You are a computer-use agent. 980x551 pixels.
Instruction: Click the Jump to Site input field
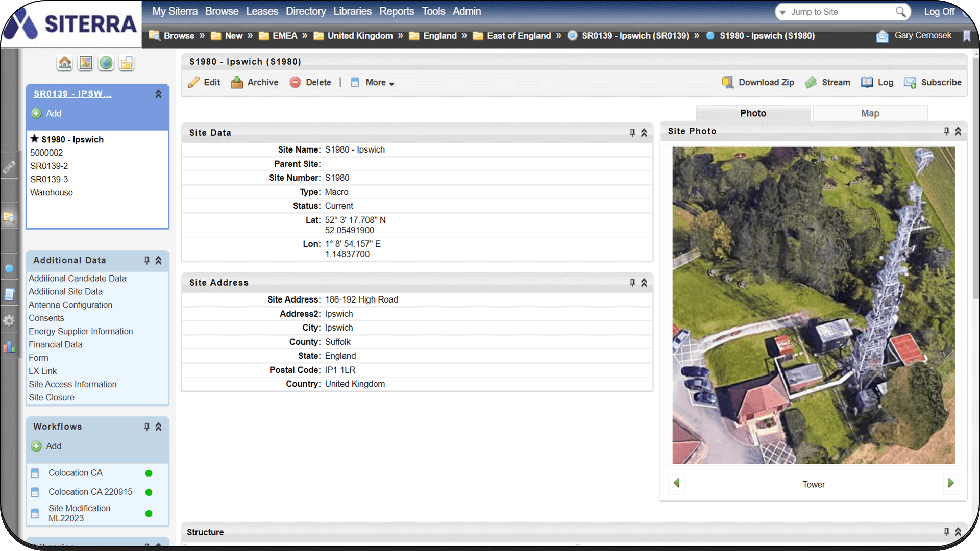[x=840, y=12]
